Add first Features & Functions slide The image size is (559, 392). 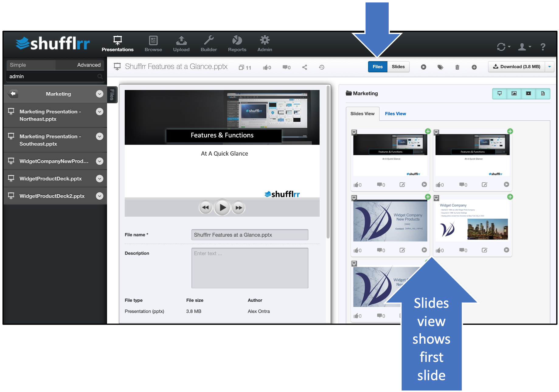pyautogui.click(x=428, y=131)
